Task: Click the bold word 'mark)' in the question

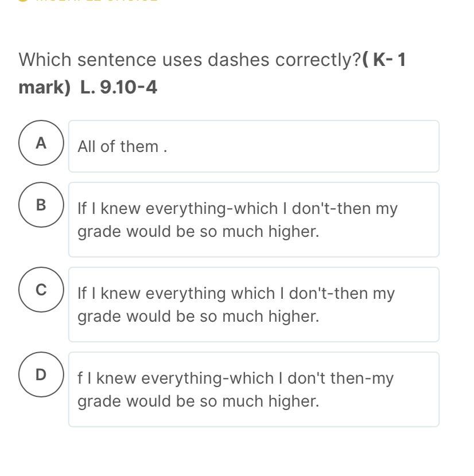Action: 44,87
